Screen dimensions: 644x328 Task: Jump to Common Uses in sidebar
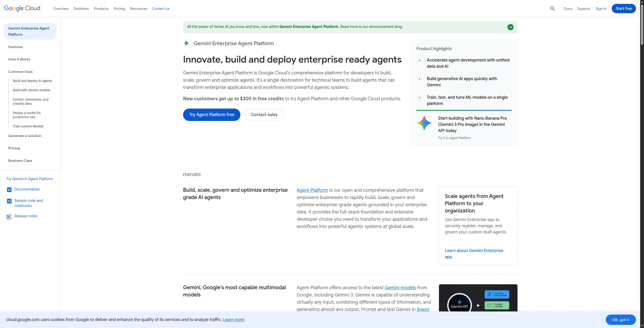(x=20, y=72)
